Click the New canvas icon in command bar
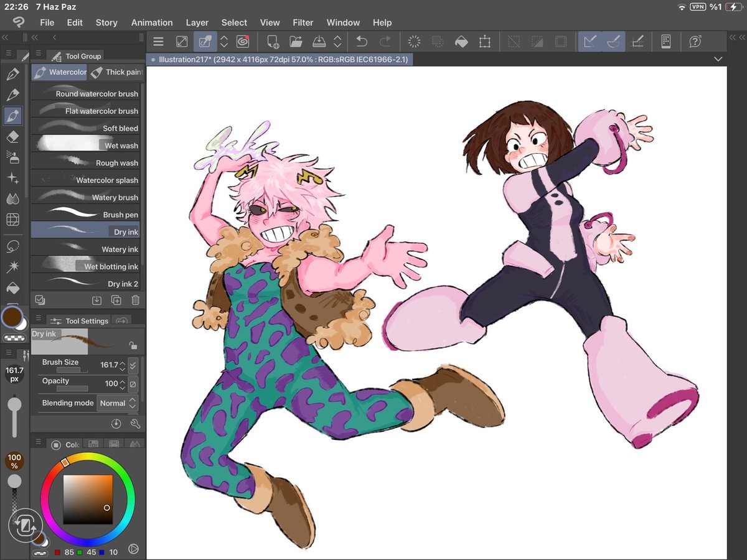Viewport: 747px width, 560px height. point(273,42)
